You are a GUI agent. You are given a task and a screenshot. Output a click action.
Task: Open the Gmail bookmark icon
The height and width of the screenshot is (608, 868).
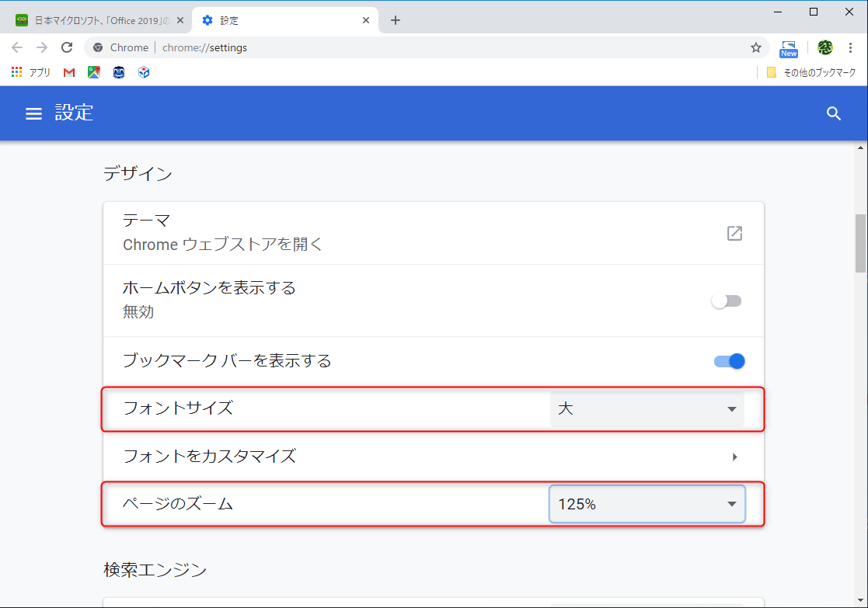point(68,72)
